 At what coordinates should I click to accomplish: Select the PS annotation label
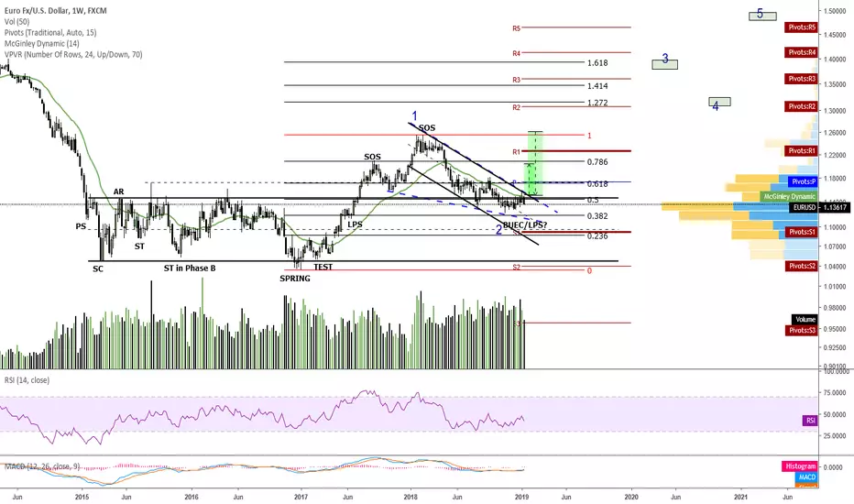tap(81, 226)
